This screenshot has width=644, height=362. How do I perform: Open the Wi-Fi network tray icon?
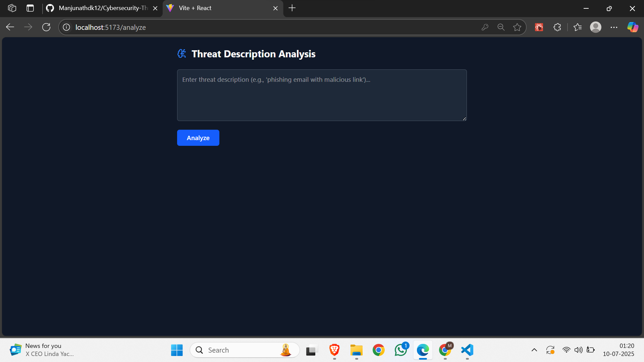point(567,350)
